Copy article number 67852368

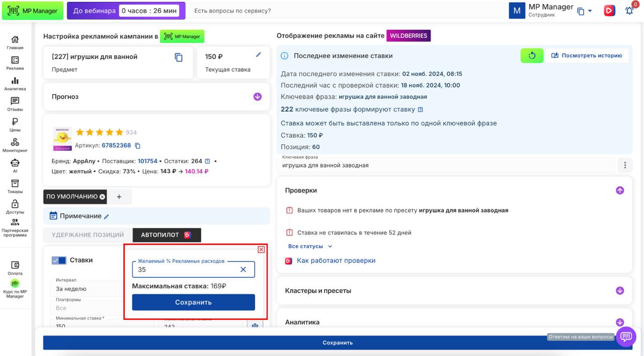(138, 146)
